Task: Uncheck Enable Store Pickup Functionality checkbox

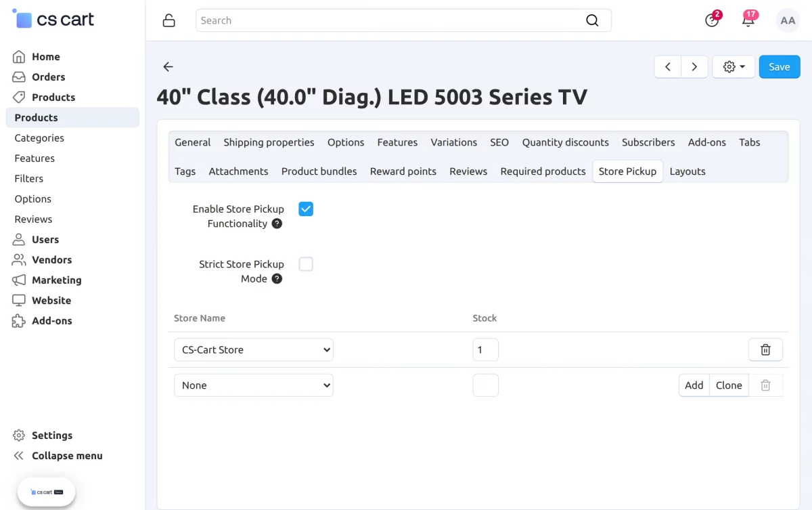Action: (306, 209)
